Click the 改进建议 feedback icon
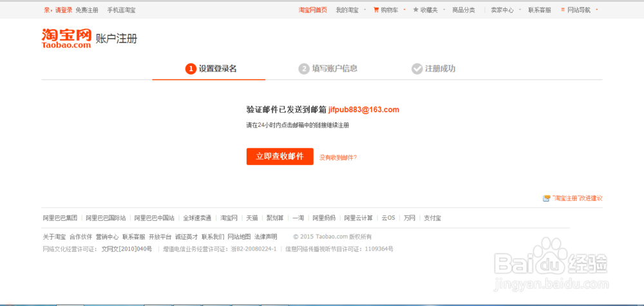Image resolution: width=644 pixels, height=306 pixels. pyautogui.click(x=546, y=198)
